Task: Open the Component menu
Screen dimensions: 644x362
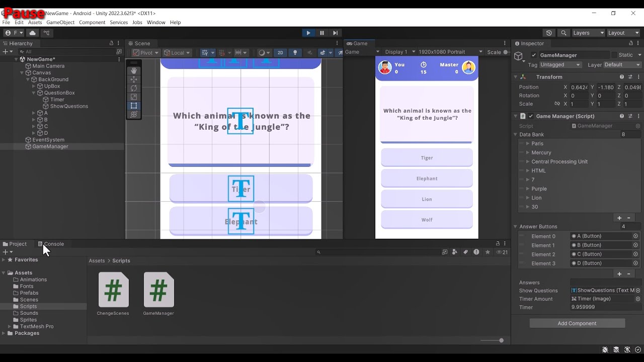Action: point(92,23)
